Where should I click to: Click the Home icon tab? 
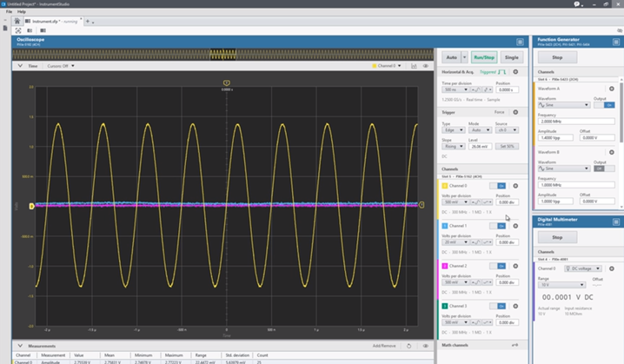(x=17, y=20)
